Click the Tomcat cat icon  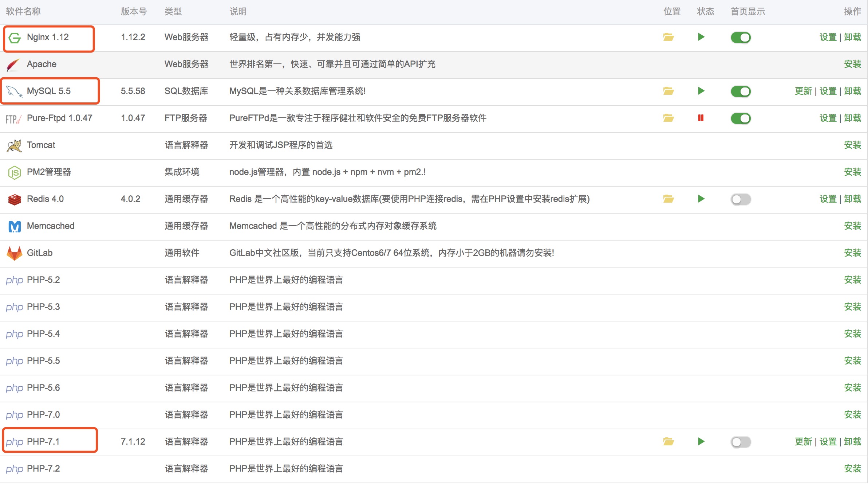14,146
